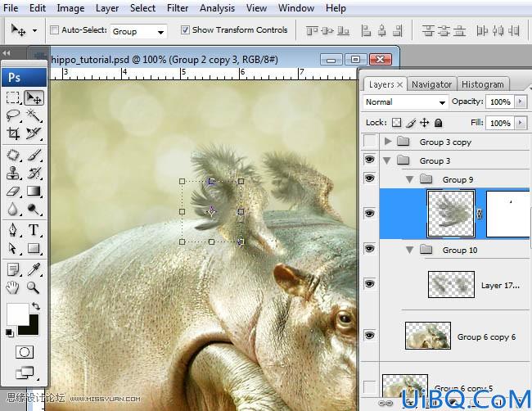532x411 pixels.
Task: Select the Dodge tool
Action: [x=34, y=209]
